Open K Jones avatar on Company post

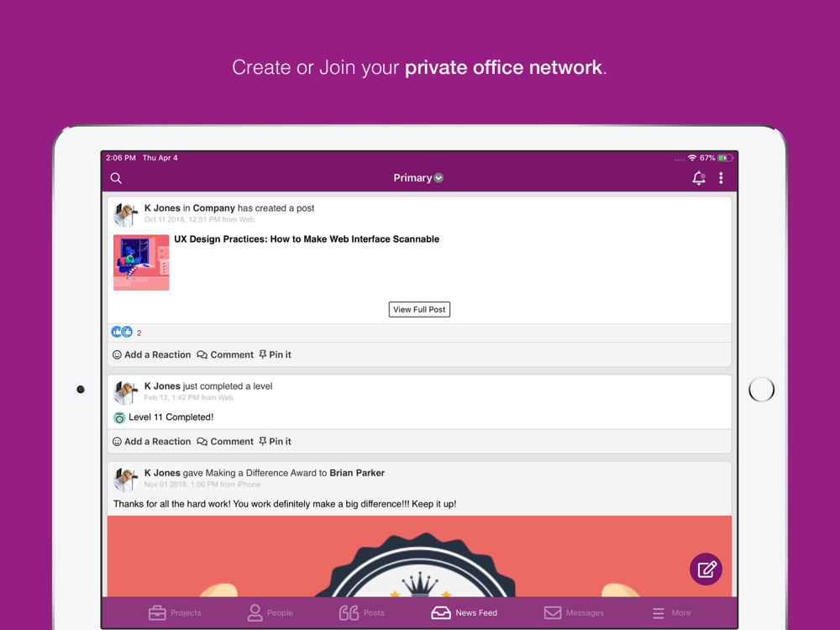click(126, 214)
